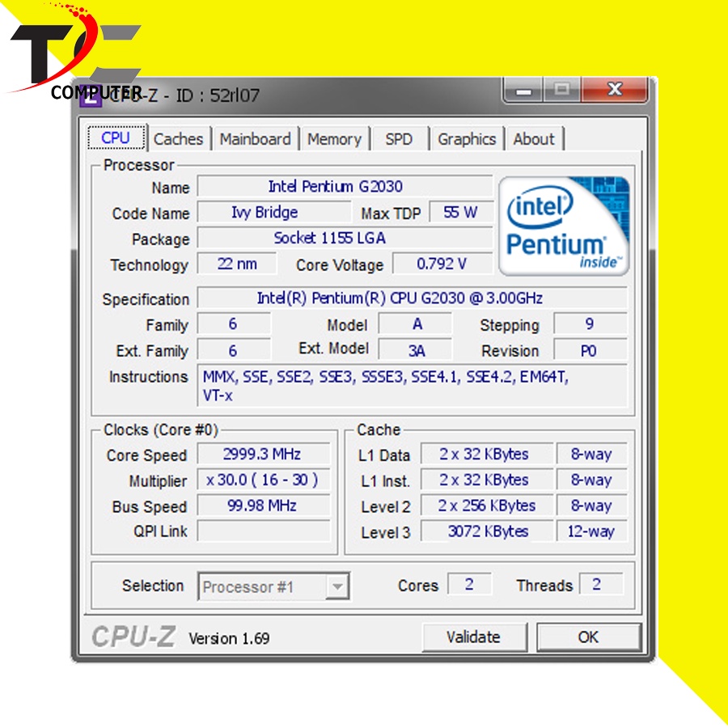The image size is (728, 728).
Task: Click the Ext. Model value 3A
Action: pyautogui.click(x=415, y=350)
